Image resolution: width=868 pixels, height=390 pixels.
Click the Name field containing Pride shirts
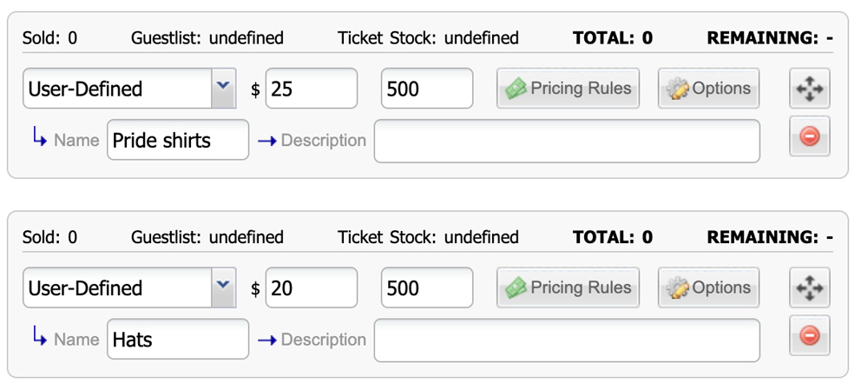(178, 140)
